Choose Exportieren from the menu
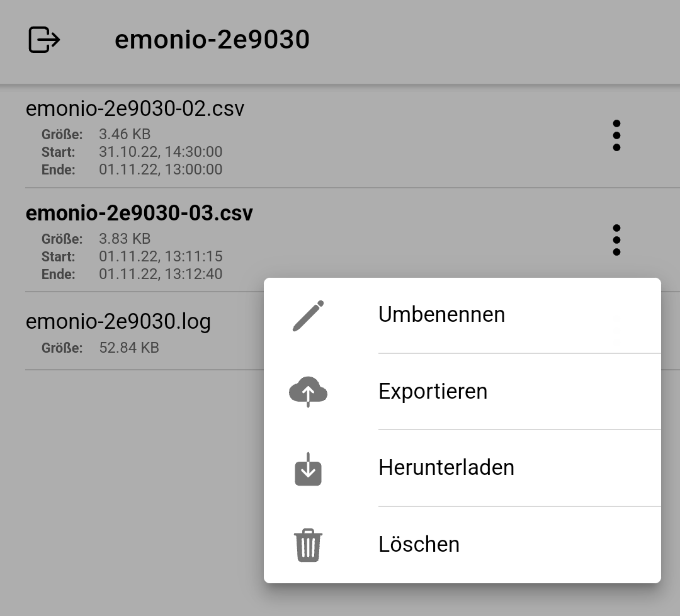 462,392
